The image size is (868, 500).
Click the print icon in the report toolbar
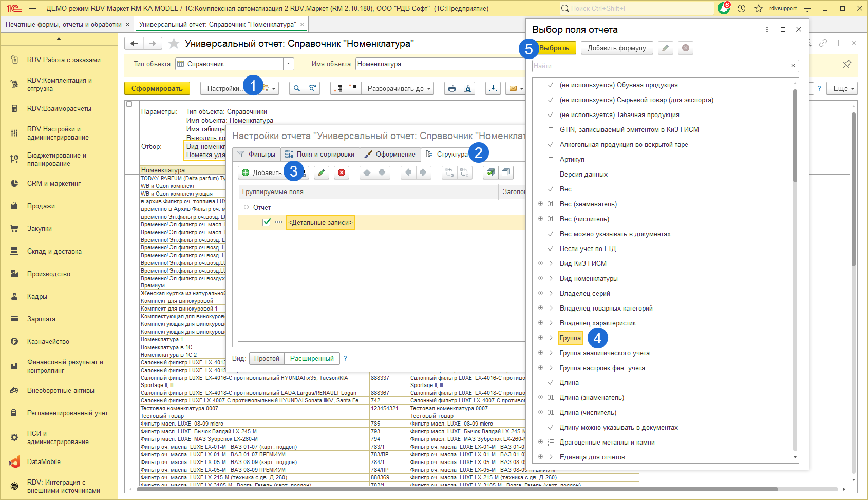pos(451,88)
